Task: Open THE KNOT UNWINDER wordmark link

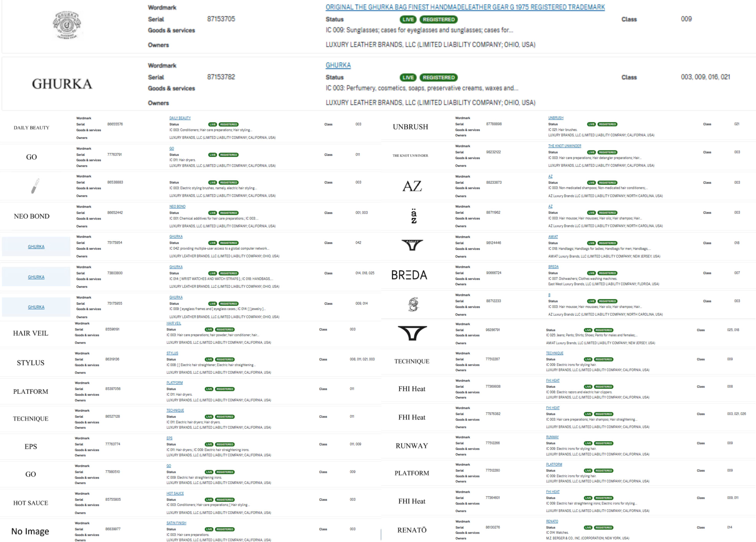Action: pos(564,146)
